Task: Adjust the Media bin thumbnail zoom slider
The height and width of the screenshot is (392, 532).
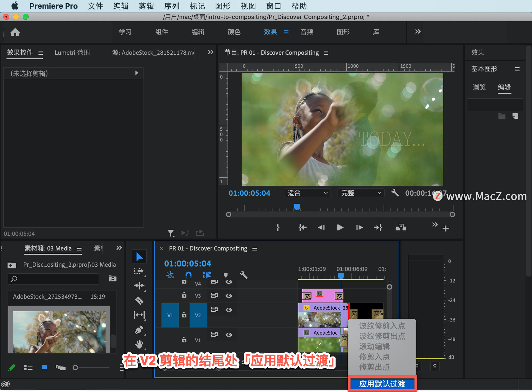Action: [x=75, y=368]
